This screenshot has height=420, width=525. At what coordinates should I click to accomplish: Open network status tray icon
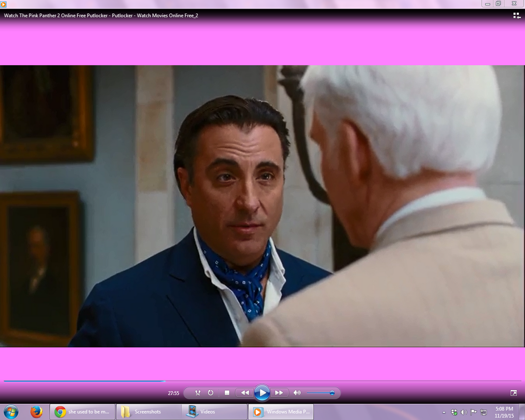[483, 412]
